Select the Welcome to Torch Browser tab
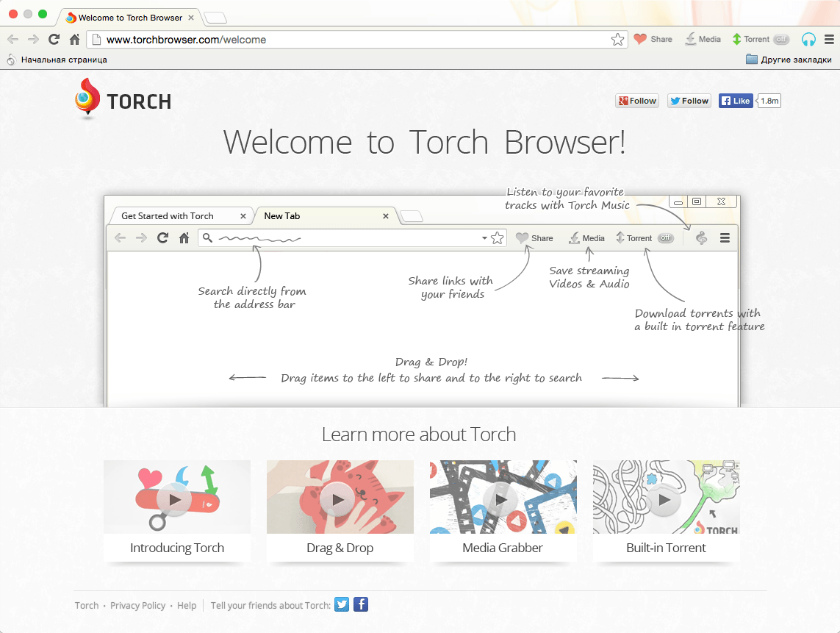 pyautogui.click(x=129, y=18)
